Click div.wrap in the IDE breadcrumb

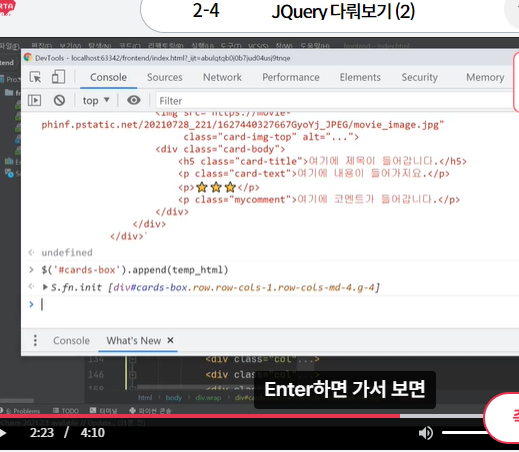tap(208, 398)
